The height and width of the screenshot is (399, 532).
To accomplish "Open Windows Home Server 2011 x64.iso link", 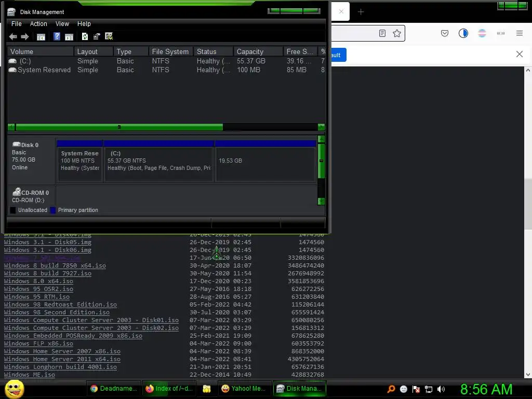I will click(x=62, y=360).
